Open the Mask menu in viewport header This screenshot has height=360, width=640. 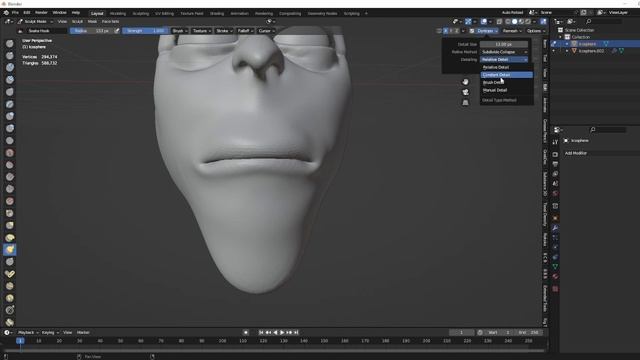point(93,21)
